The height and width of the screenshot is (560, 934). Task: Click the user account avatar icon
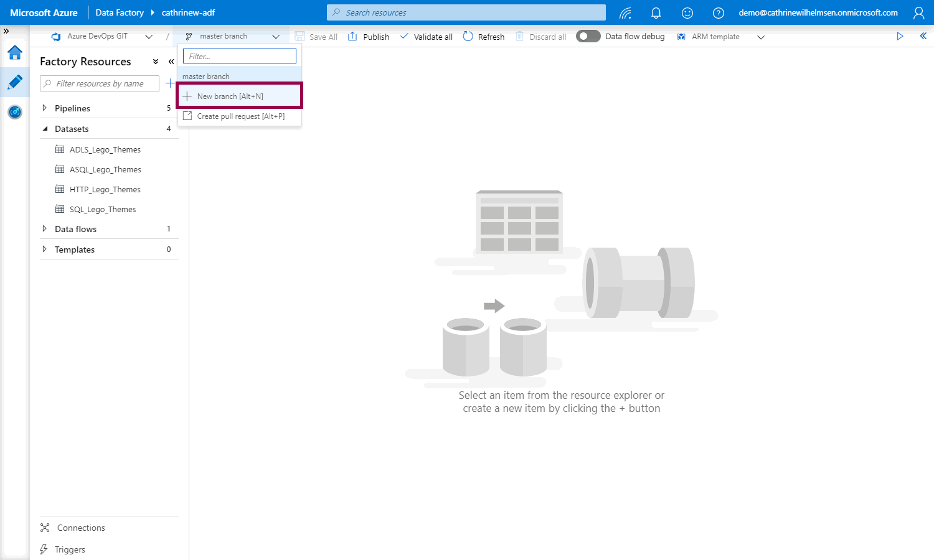click(918, 13)
